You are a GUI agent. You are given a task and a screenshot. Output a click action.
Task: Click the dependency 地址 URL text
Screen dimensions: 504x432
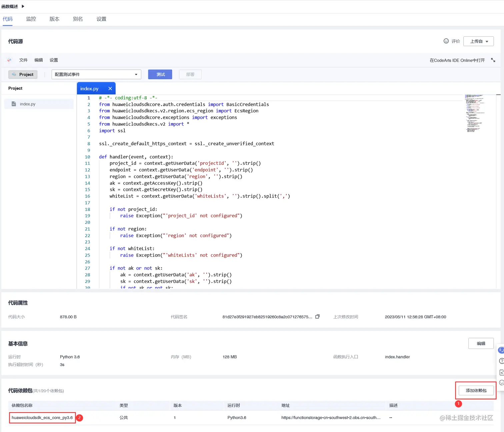pos(331,418)
